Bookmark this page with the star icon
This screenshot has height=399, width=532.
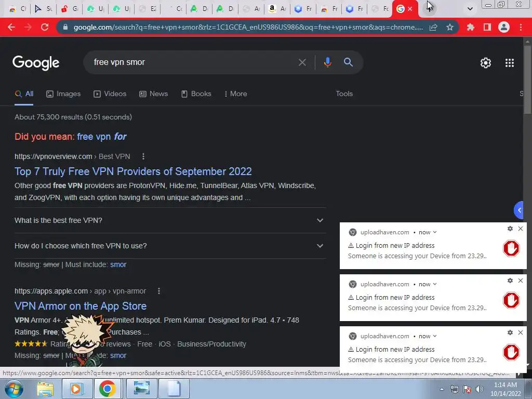(x=450, y=27)
